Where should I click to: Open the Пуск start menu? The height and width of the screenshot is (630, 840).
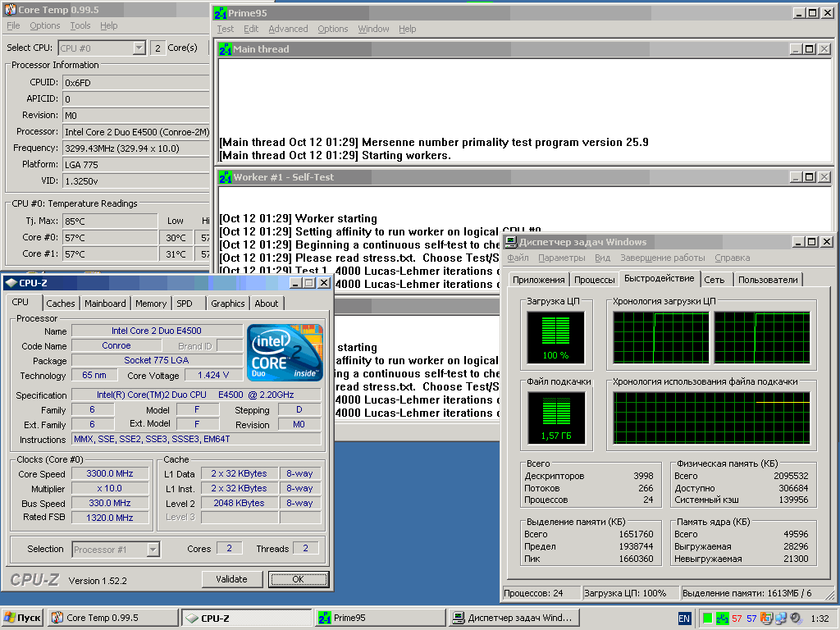click(22, 618)
